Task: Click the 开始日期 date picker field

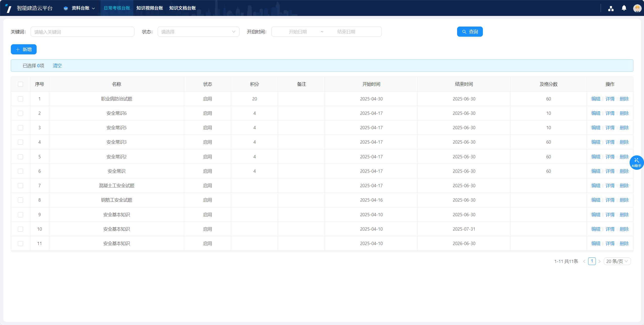Action: [298, 32]
